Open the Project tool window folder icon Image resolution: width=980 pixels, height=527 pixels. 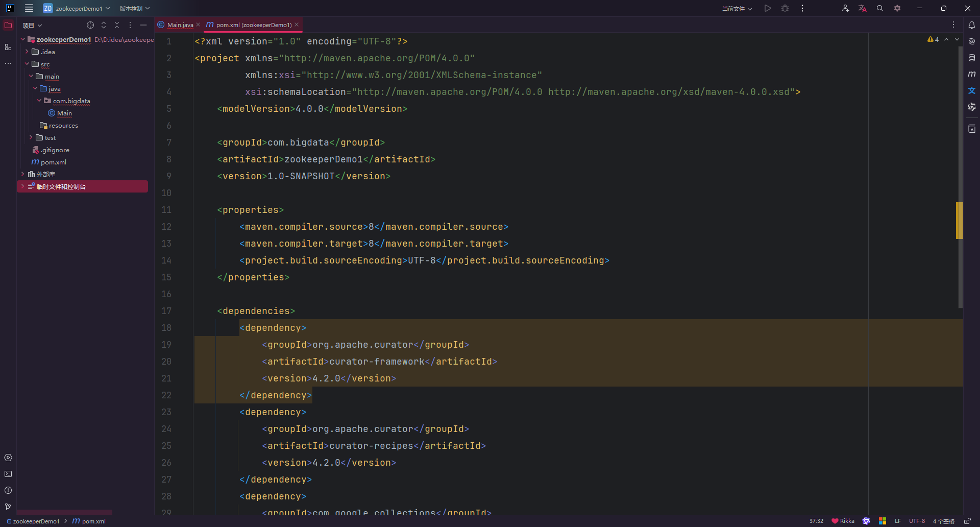[8, 25]
